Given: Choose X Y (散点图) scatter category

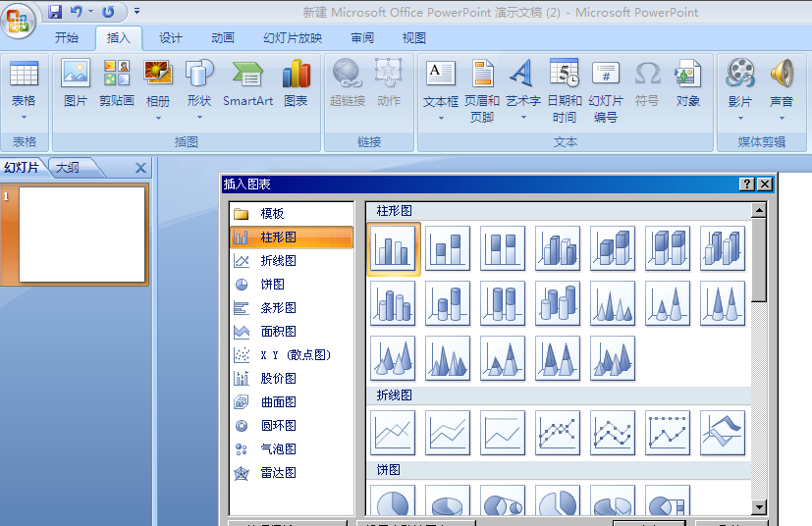Looking at the screenshot, I should (291, 354).
